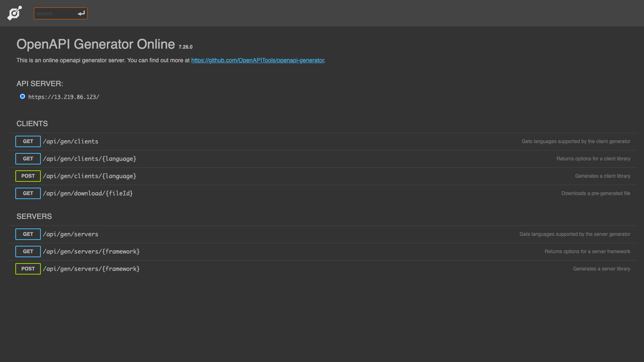
Task: Expand GET /api/gen/clients endpoint
Action: [x=323, y=141]
